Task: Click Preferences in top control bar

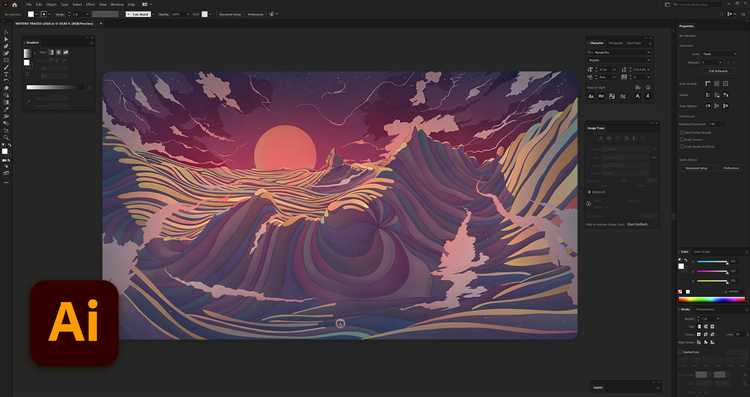Action: 255,14
